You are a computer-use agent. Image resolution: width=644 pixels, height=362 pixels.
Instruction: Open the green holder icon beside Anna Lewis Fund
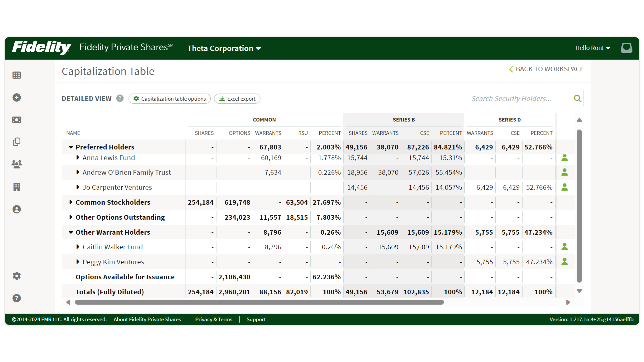[x=565, y=158]
